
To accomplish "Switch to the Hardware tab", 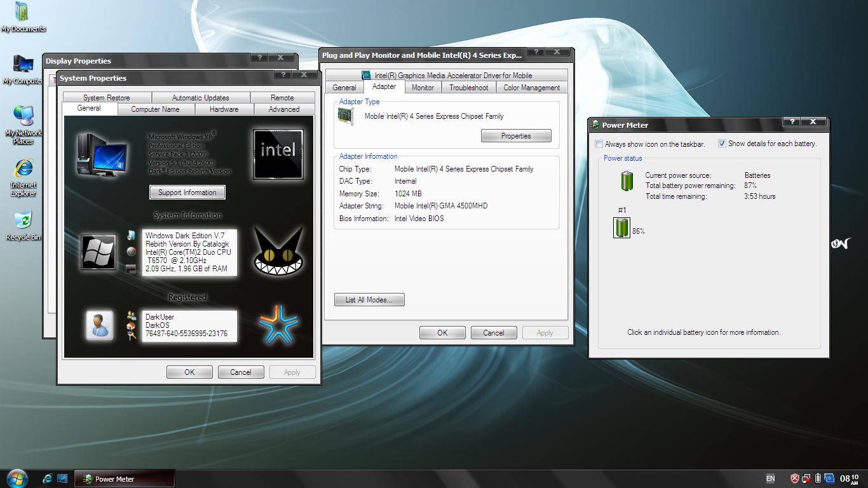I will pyautogui.click(x=224, y=109).
